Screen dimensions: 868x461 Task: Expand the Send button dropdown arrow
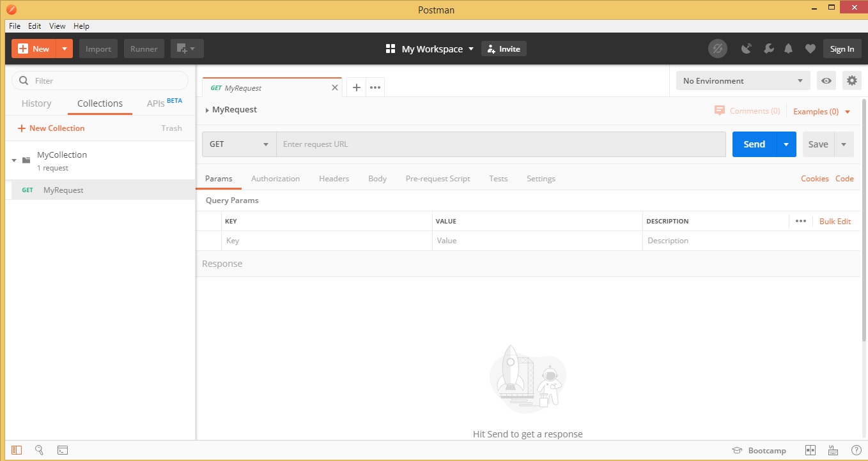[x=786, y=144]
